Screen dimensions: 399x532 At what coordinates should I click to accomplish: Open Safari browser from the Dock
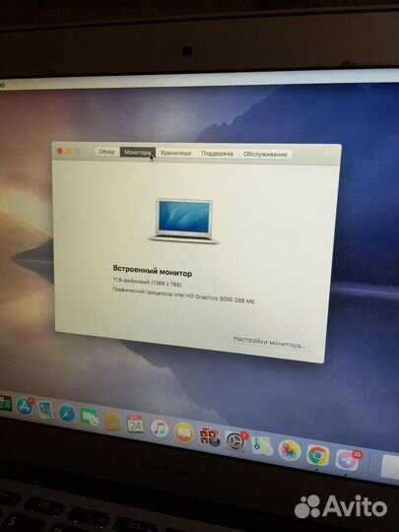pyautogui.click(x=67, y=413)
